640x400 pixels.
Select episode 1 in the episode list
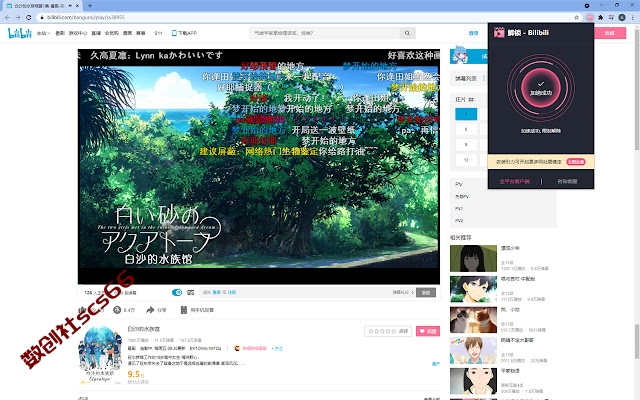(466, 114)
